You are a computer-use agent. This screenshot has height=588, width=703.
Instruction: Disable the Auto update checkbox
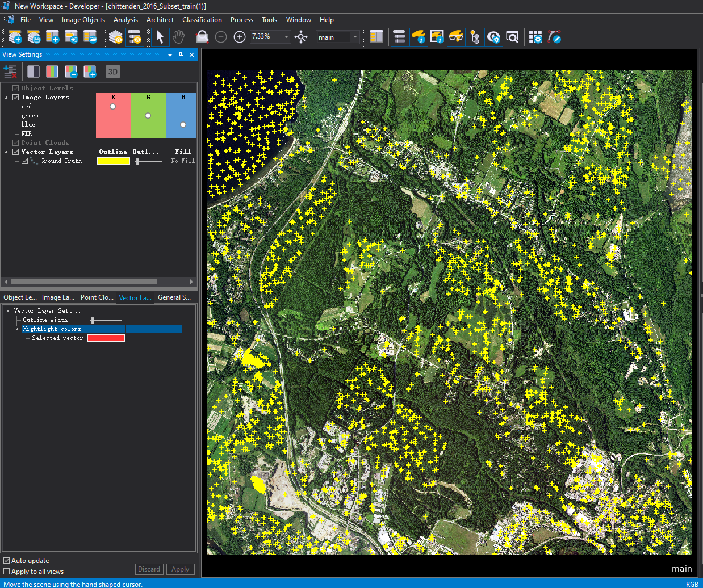pyautogui.click(x=7, y=561)
